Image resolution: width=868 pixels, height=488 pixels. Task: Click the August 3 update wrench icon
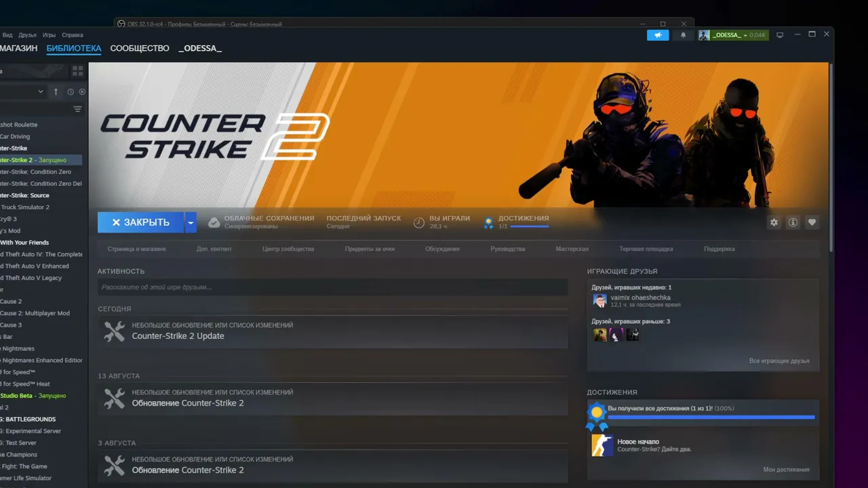pos(114,466)
